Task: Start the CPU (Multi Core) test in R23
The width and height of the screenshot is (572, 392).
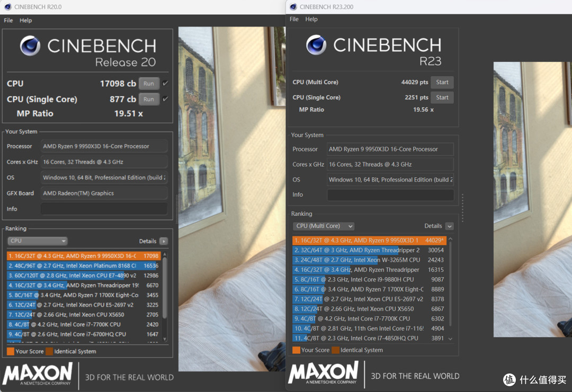Action: (x=442, y=83)
